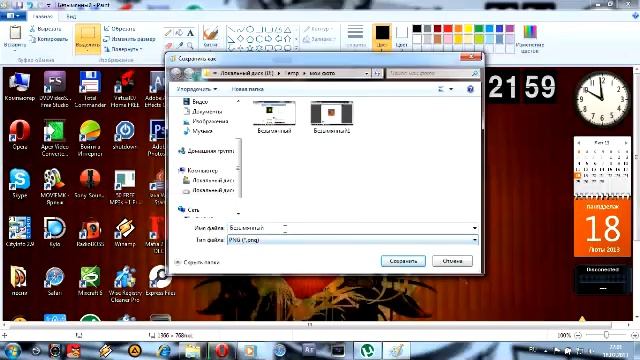Click the Skype desktop icon
This screenshot has height=360, width=640.
click(20, 183)
